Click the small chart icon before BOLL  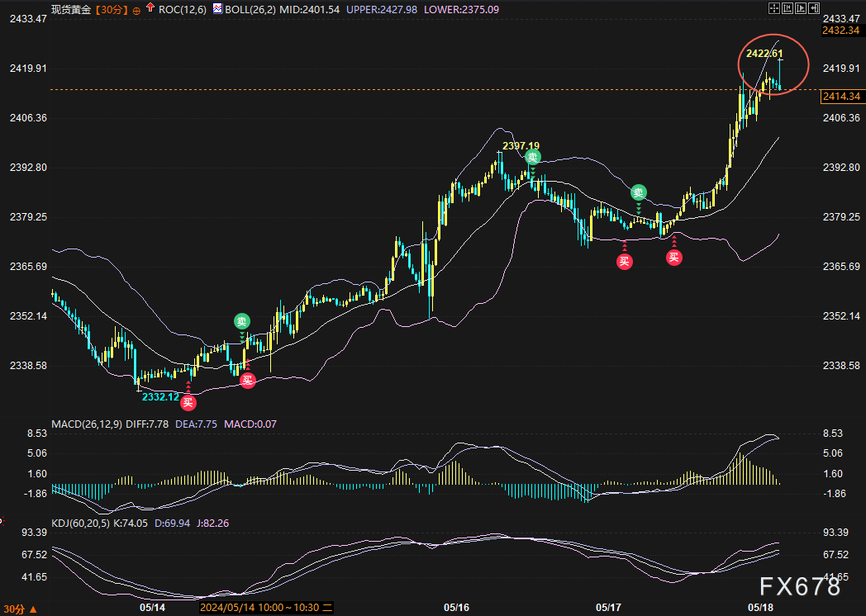point(217,9)
